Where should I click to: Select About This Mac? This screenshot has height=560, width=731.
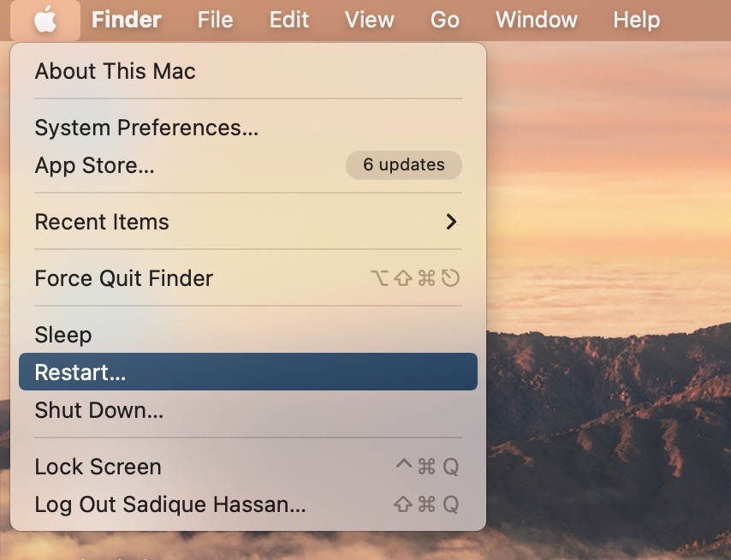point(115,72)
